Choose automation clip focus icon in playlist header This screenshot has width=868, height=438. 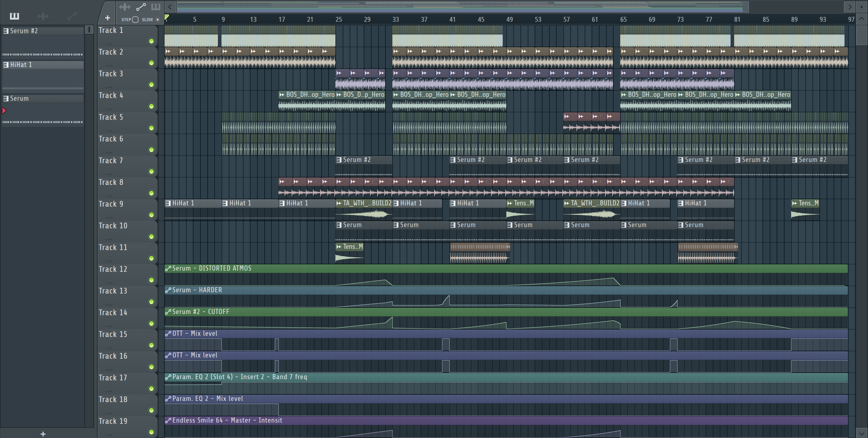(141, 7)
